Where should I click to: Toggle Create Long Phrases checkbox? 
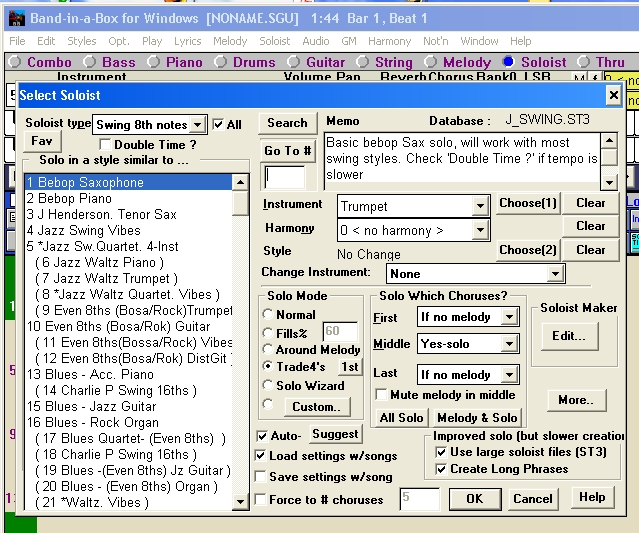click(x=441, y=469)
